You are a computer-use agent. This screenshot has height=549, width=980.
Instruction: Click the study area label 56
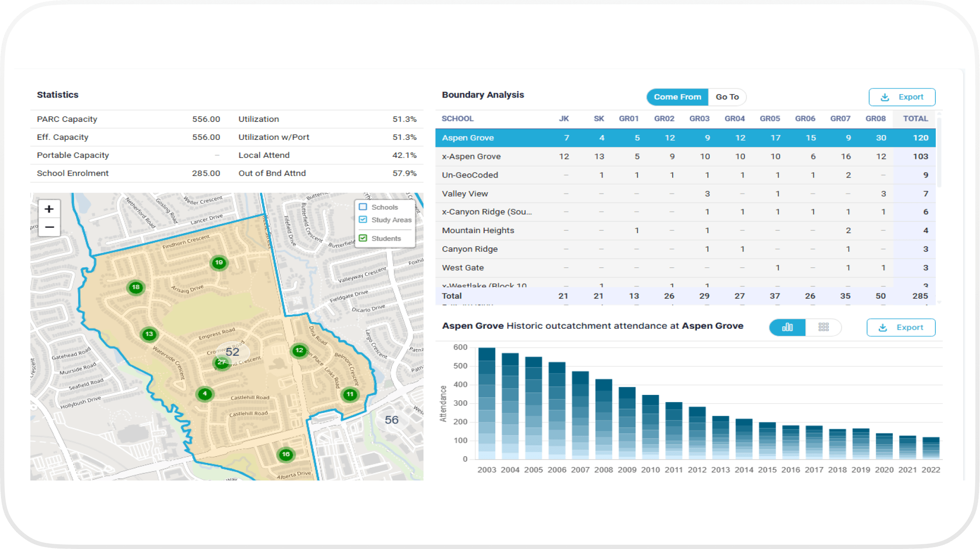click(x=392, y=420)
